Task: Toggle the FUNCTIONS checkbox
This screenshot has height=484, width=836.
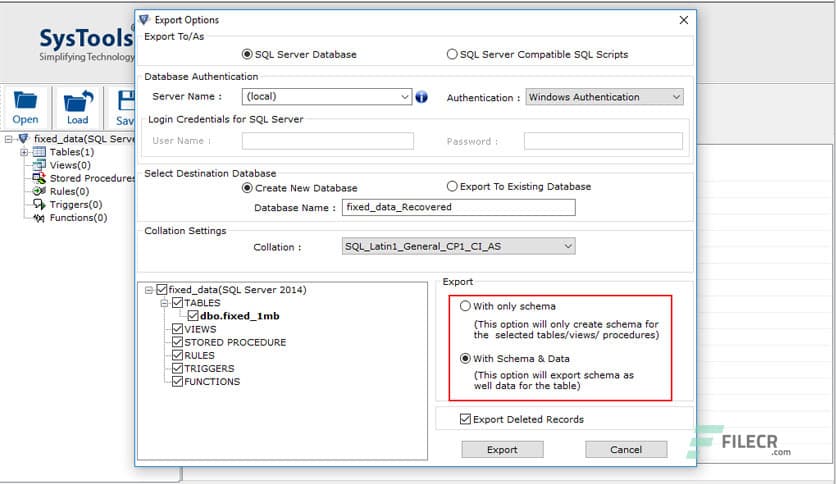Action: (178, 382)
